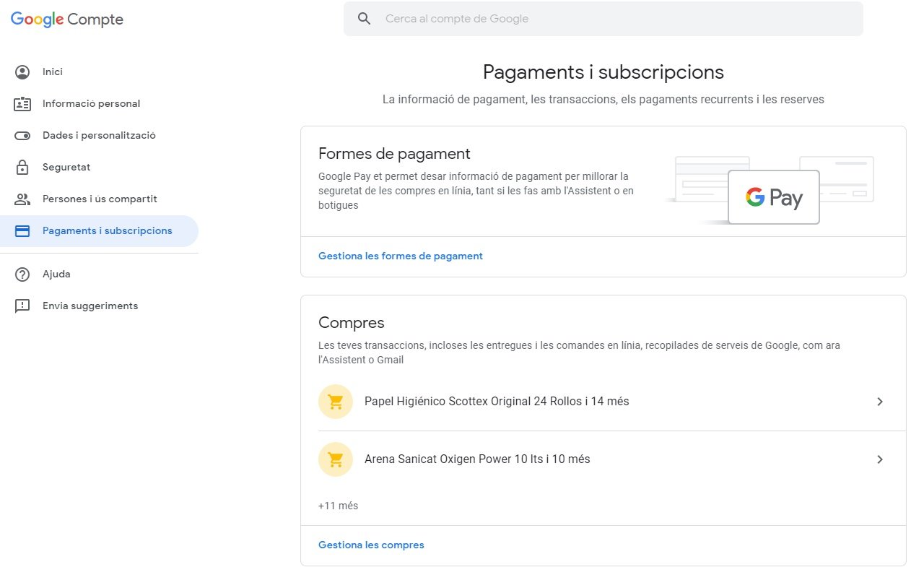Click the Persones i ús compartit people icon
Image resolution: width=924 pixels, height=575 pixels.
(x=22, y=199)
